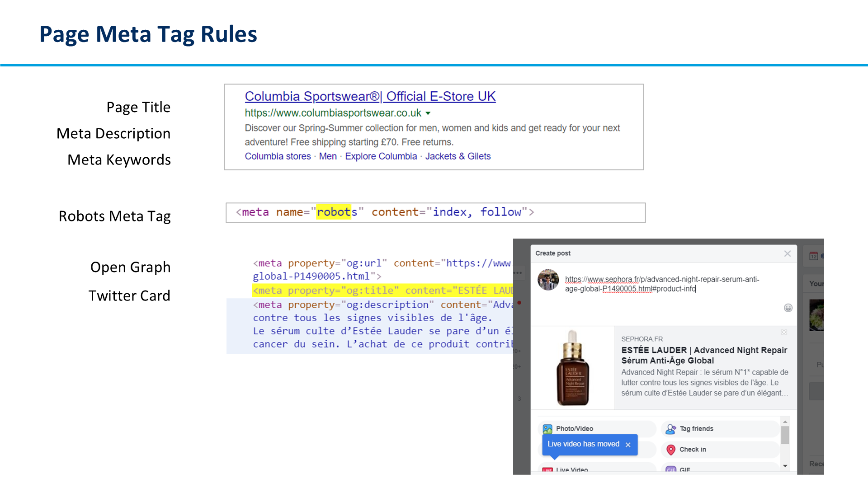Click the Check in location pin icon

[671, 450]
